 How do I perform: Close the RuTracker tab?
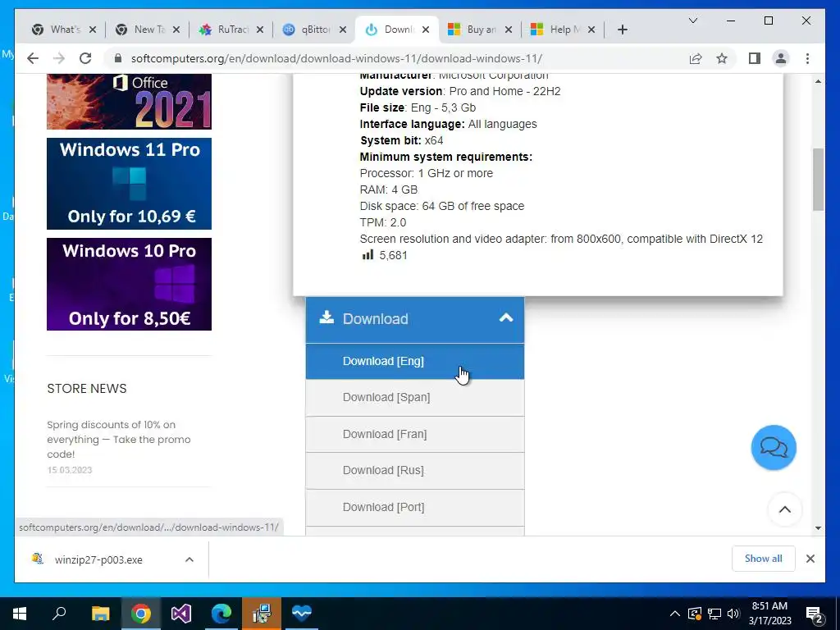click(x=260, y=30)
